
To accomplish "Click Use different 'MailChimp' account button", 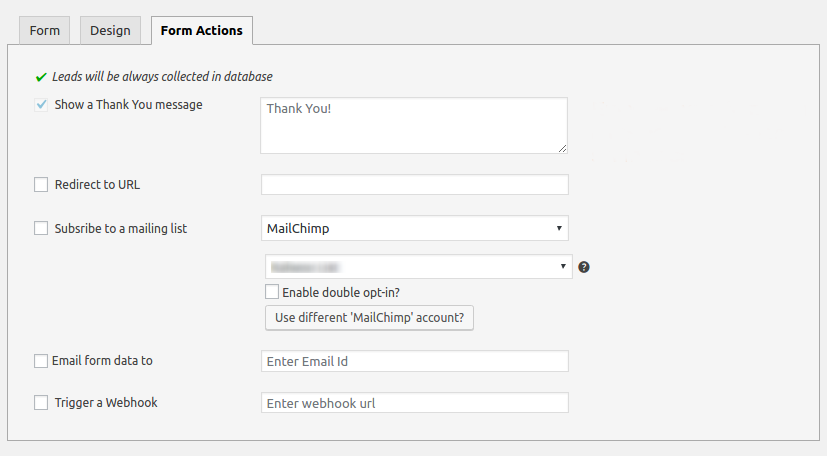I will click(x=369, y=318).
